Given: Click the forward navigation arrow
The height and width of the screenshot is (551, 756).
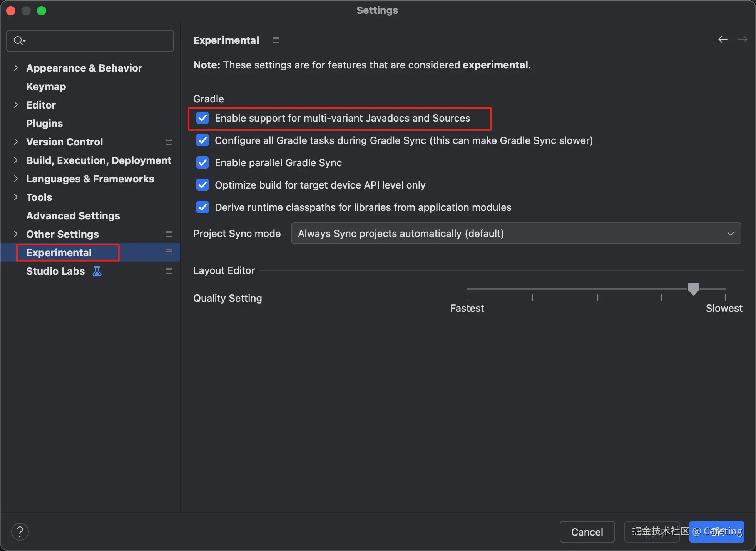Looking at the screenshot, I should [743, 40].
